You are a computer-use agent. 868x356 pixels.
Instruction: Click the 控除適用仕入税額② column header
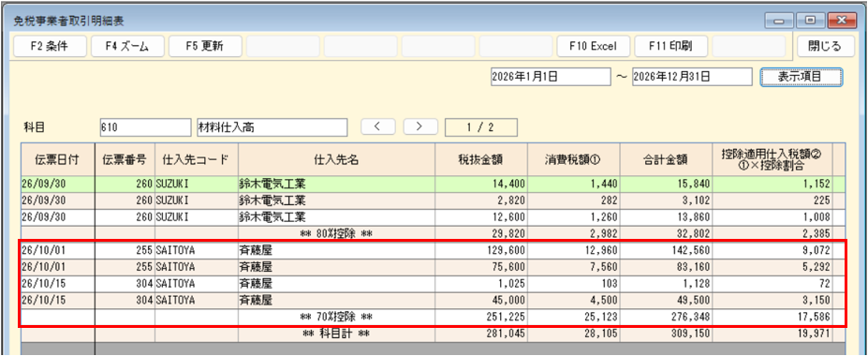click(x=772, y=159)
